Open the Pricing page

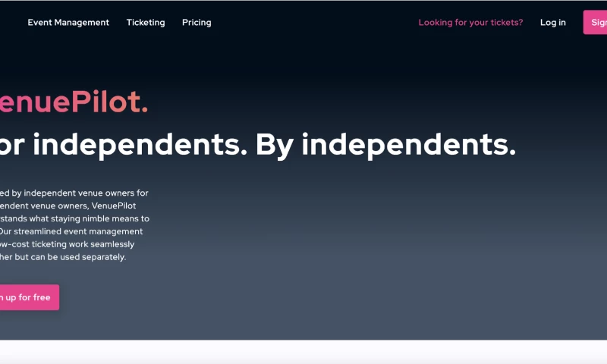(197, 23)
